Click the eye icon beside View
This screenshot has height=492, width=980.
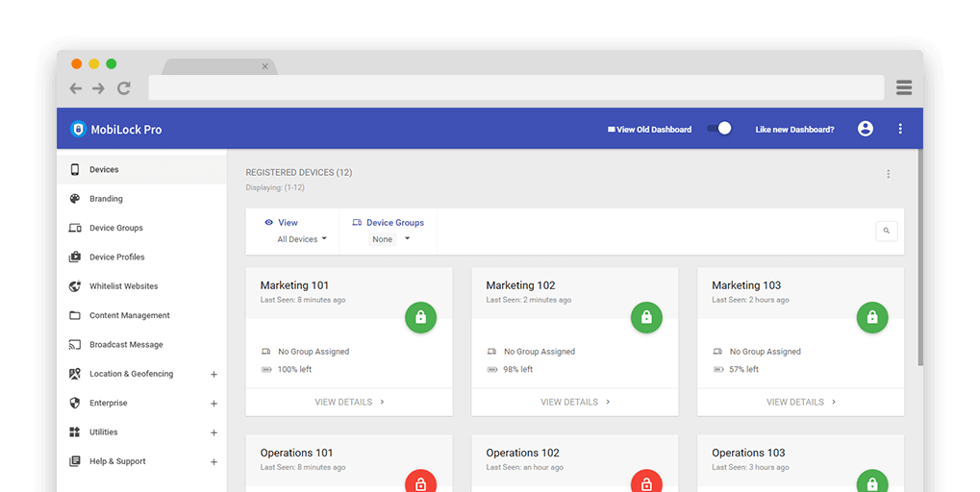point(268,222)
